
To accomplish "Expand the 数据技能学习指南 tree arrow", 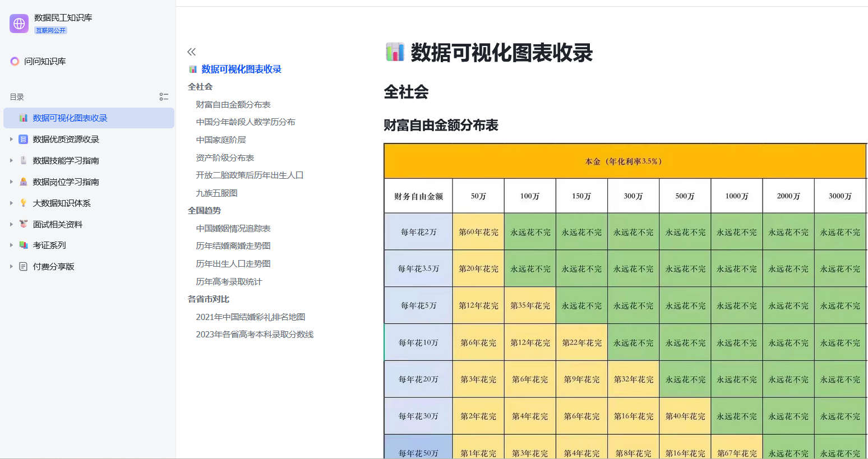I will (x=11, y=160).
